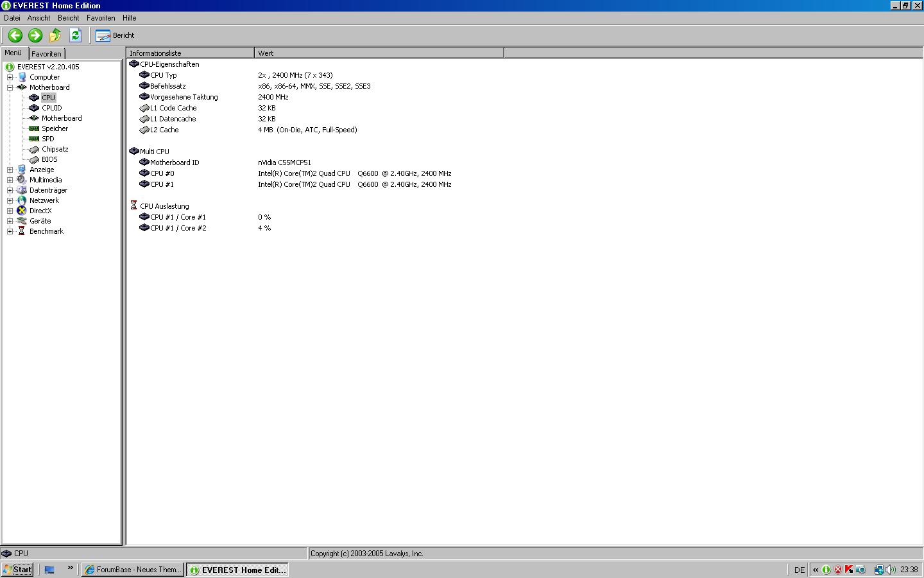
Task: Click the volume speaker tray icon
Action: pyautogui.click(x=891, y=570)
